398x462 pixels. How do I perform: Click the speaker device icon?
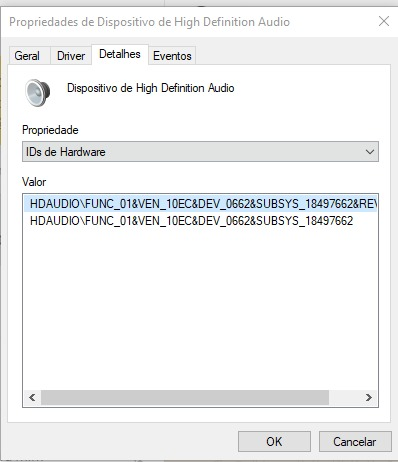point(38,93)
